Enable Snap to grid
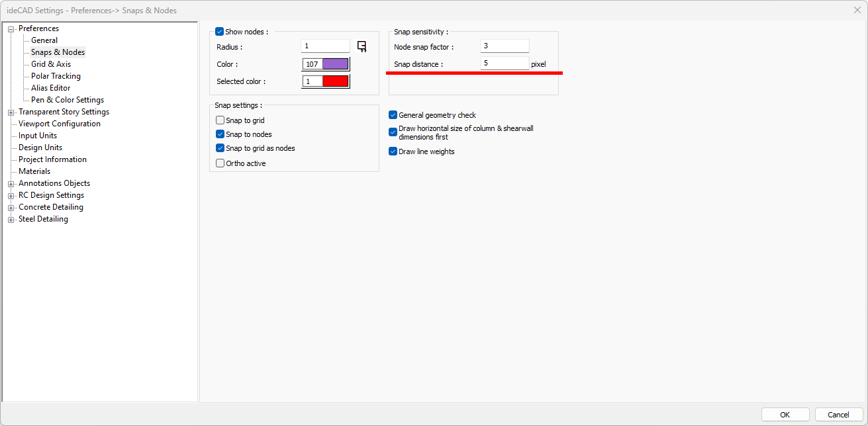Image resolution: width=868 pixels, height=426 pixels. pos(220,120)
